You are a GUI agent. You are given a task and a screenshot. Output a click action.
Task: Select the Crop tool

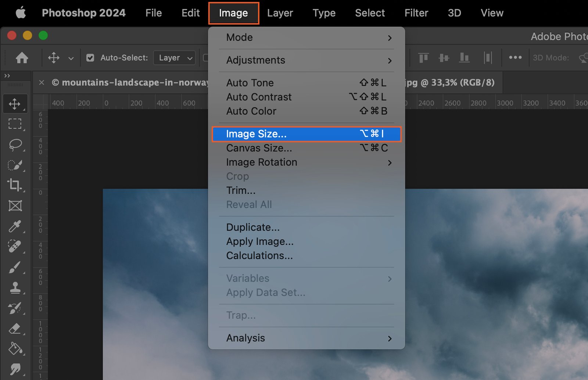[15, 184]
